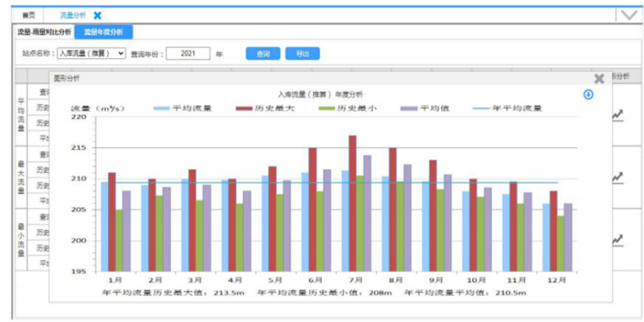Open chart icon for 最小流量 row
The height and width of the screenshot is (322, 644).
point(617,239)
